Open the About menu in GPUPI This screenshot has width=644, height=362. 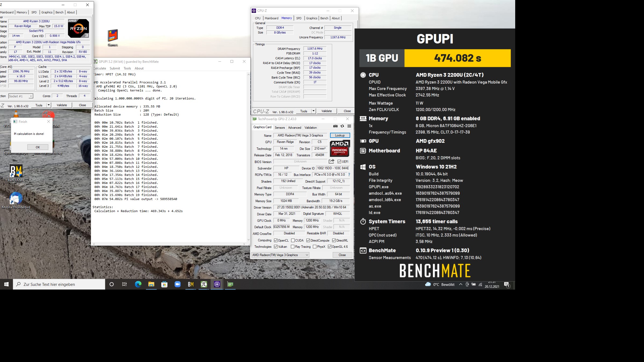(139, 68)
